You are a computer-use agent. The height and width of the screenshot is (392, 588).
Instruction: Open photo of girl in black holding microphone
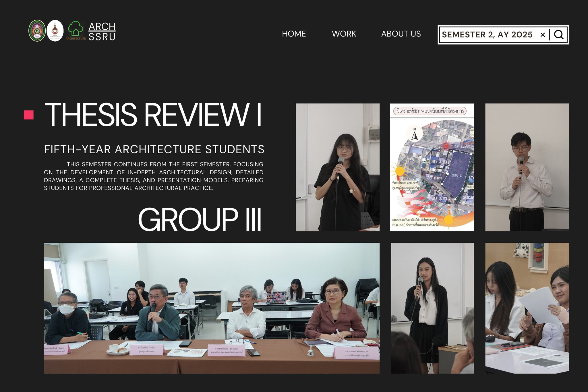coord(338,167)
